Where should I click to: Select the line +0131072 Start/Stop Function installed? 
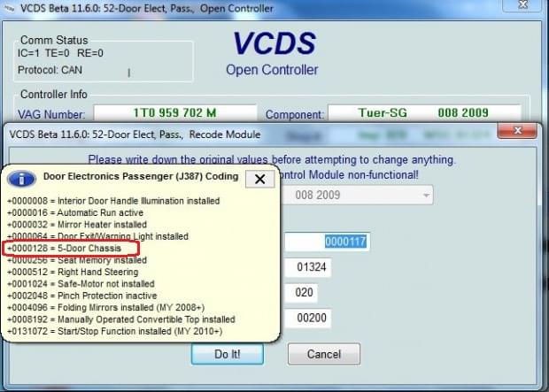[x=115, y=331]
